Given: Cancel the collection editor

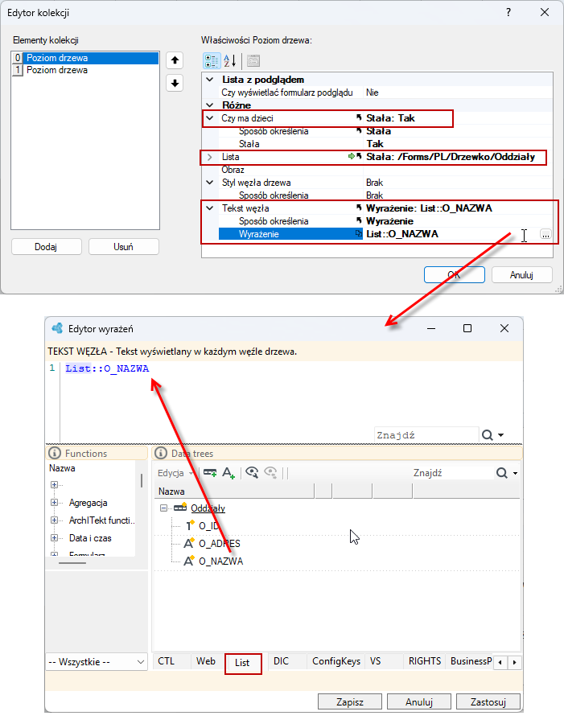Looking at the screenshot, I should tap(521, 274).
